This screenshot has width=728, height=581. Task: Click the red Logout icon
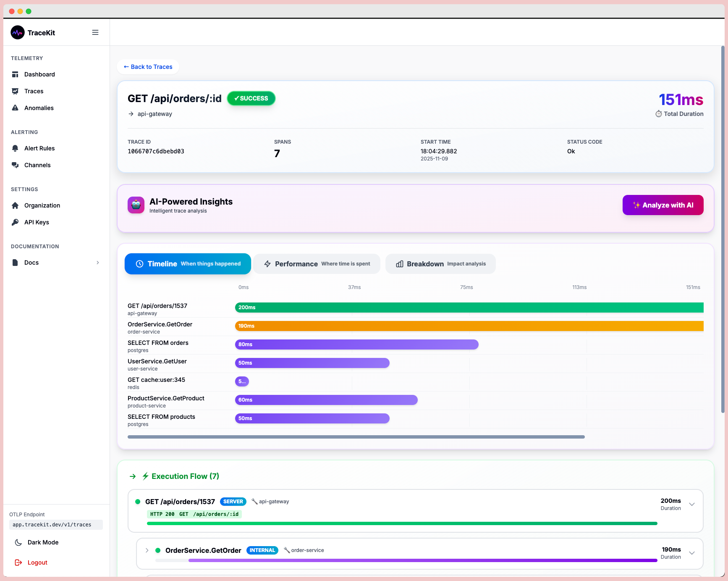coord(18,563)
